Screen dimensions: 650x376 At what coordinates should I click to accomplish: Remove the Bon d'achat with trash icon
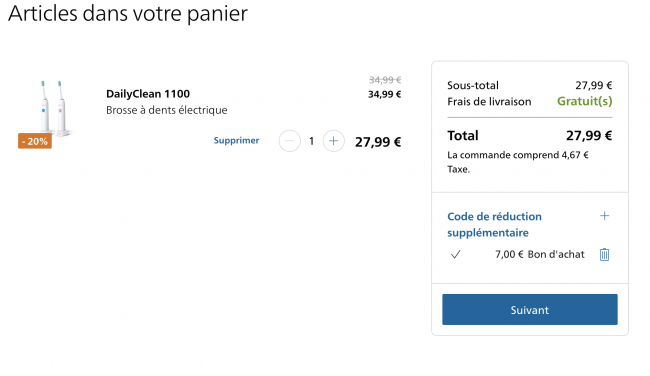coord(604,254)
